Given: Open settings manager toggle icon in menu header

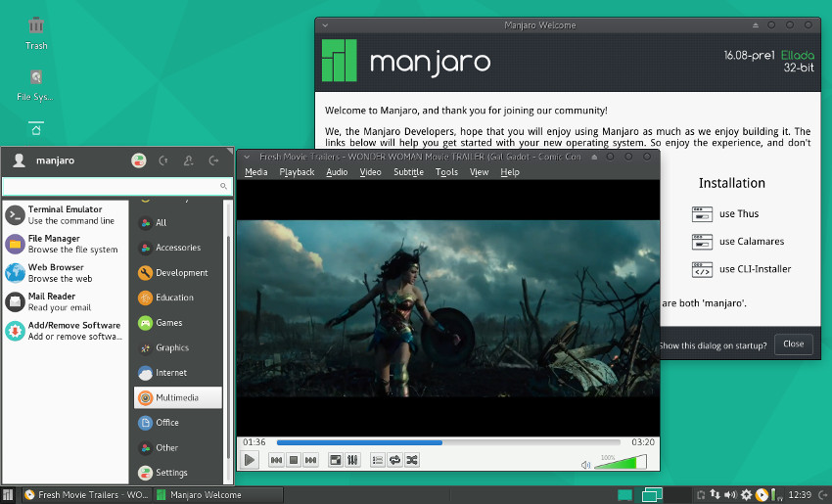Looking at the screenshot, I should (x=139, y=160).
